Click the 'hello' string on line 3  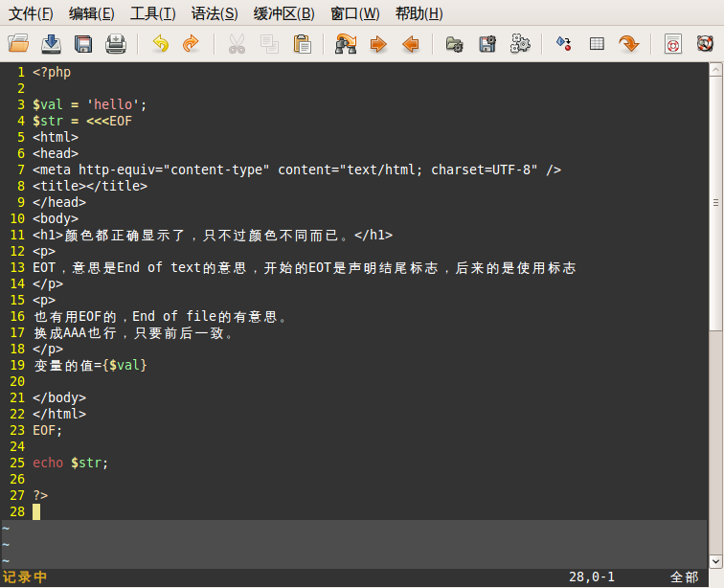click(x=113, y=104)
